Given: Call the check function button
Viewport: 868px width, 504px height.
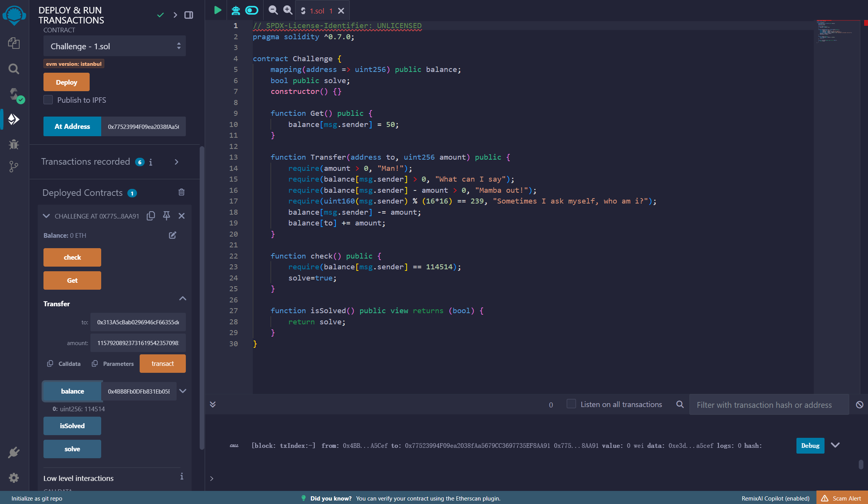Looking at the screenshot, I should [x=72, y=257].
